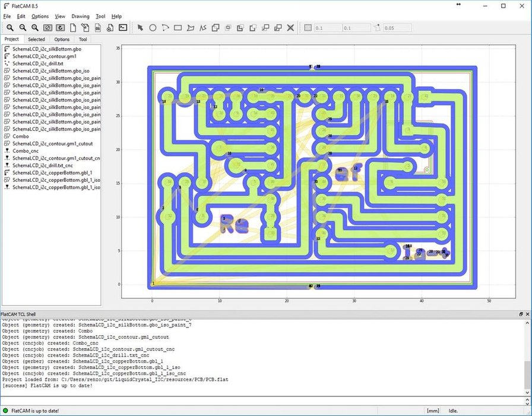Click the 'FlatCAM is up to date!' status bar message

pyautogui.click(x=35, y=411)
